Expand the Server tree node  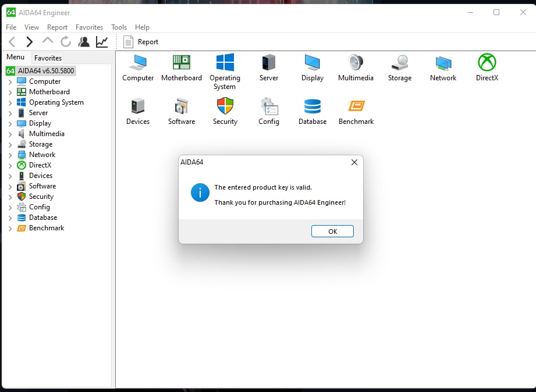pyautogui.click(x=10, y=113)
